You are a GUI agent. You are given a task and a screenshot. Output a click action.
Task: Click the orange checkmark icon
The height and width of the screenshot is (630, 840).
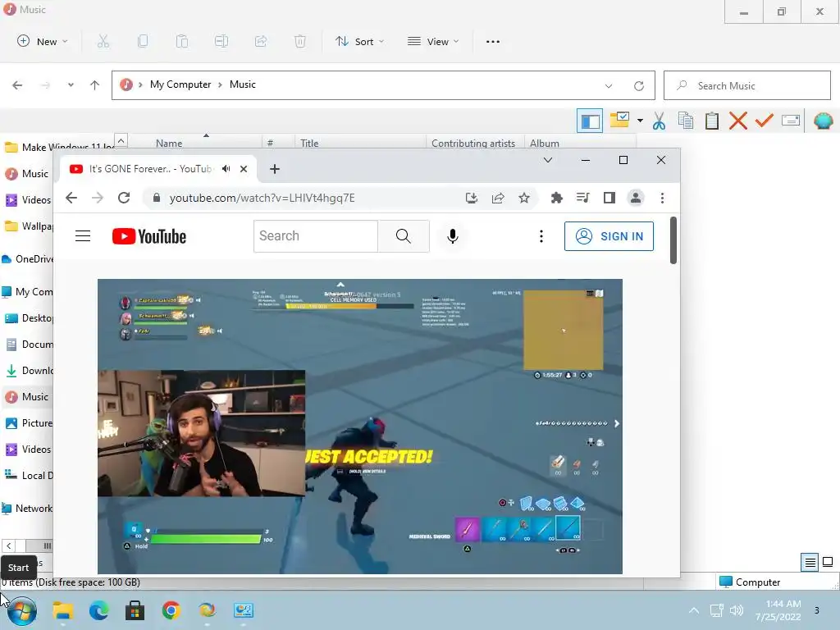coord(765,121)
